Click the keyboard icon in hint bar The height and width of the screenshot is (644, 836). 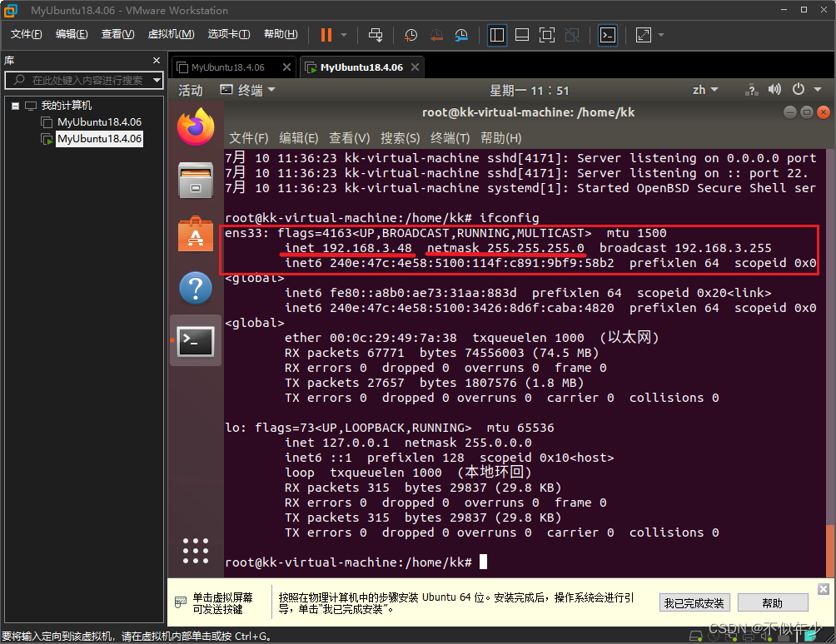180,602
